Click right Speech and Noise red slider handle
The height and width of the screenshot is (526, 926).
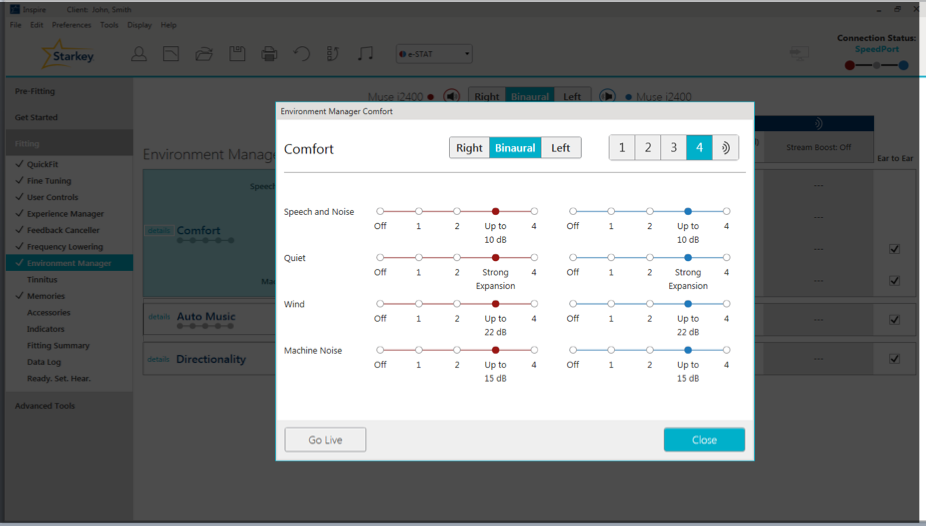coord(495,211)
